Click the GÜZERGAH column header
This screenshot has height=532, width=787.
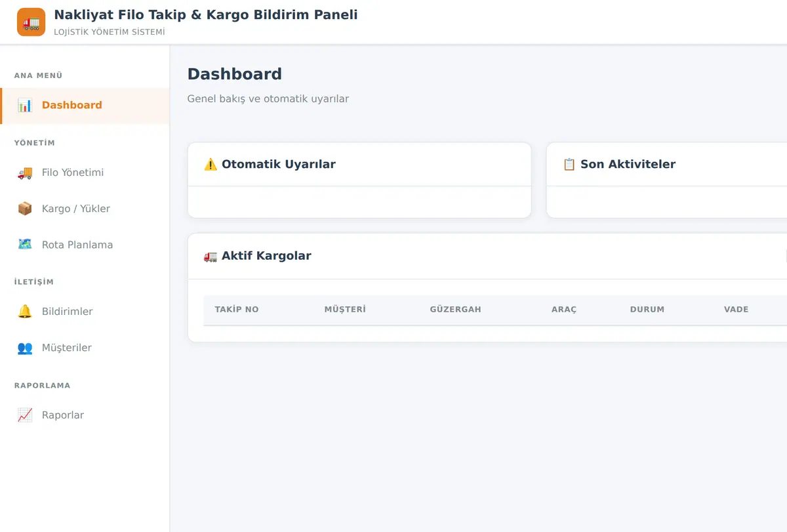coord(456,310)
